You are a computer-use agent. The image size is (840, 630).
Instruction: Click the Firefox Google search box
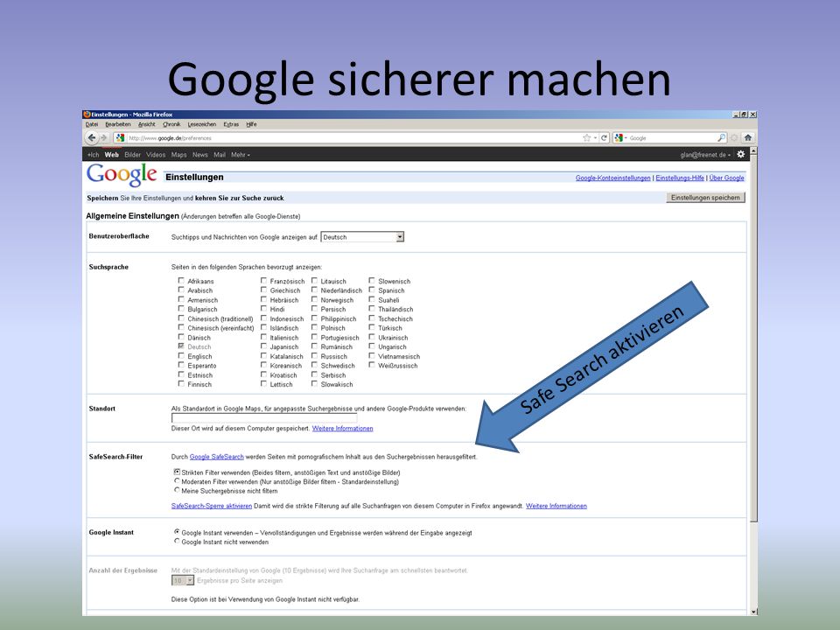(x=670, y=138)
